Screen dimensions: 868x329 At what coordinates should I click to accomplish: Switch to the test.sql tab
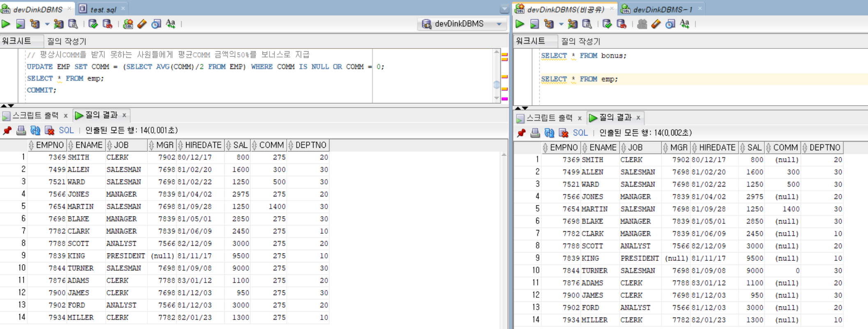pyautogui.click(x=103, y=9)
